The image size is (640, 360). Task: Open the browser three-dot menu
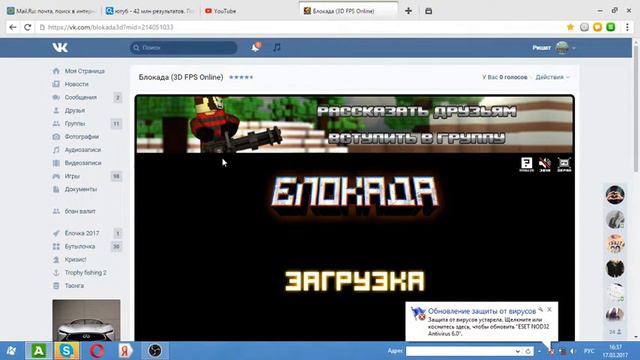[627, 27]
